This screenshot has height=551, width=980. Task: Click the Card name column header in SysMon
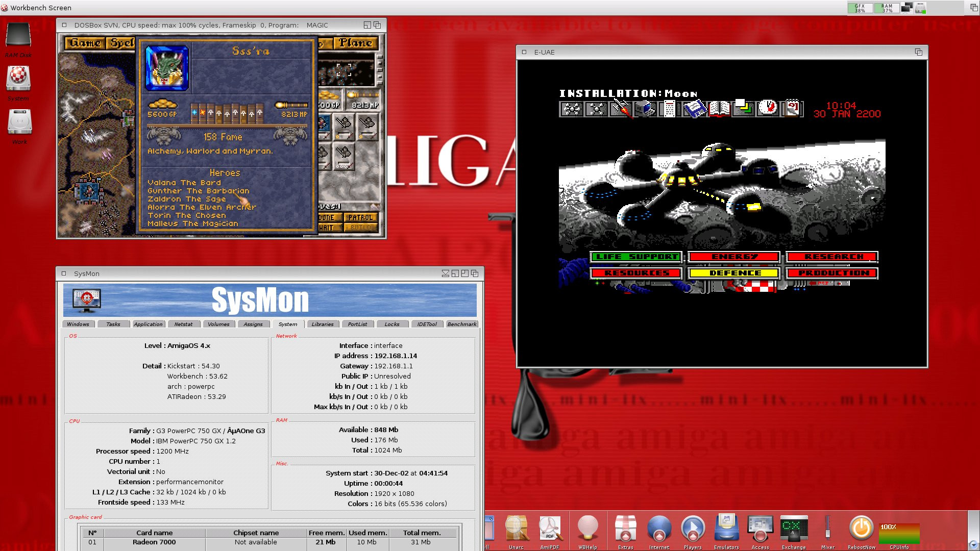[x=154, y=533]
